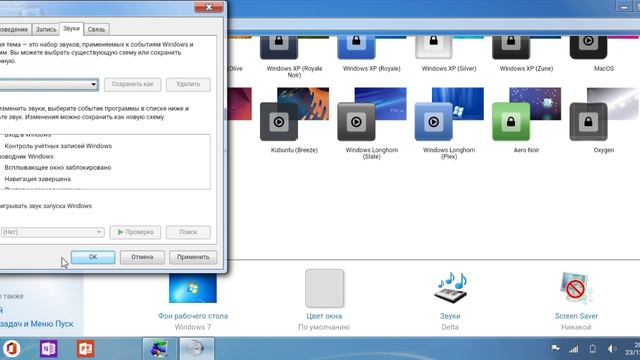Choose the Windows Longhorn (Plex) theme icon

click(449, 114)
